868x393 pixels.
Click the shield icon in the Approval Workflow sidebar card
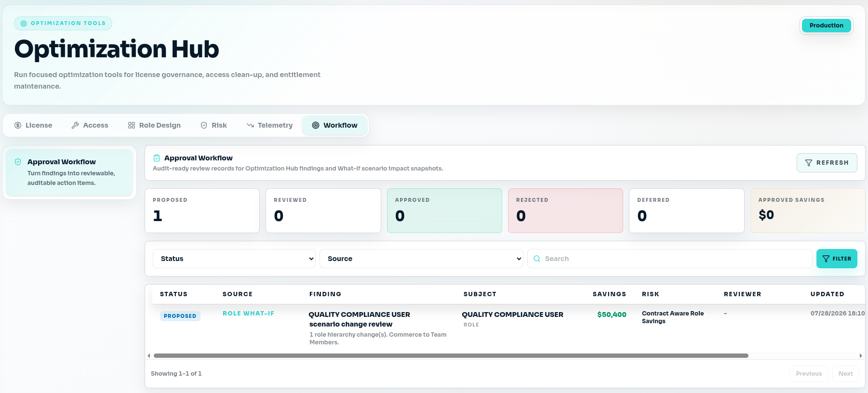click(x=18, y=162)
